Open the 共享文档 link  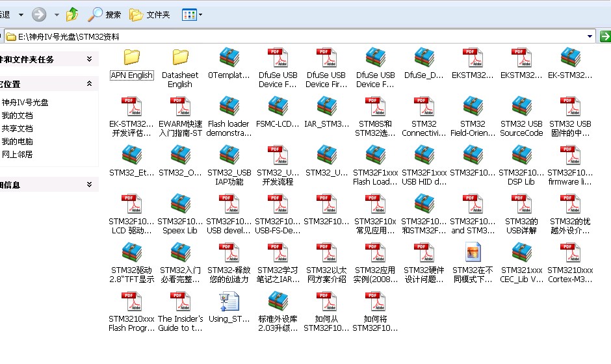tap(17, 128)
